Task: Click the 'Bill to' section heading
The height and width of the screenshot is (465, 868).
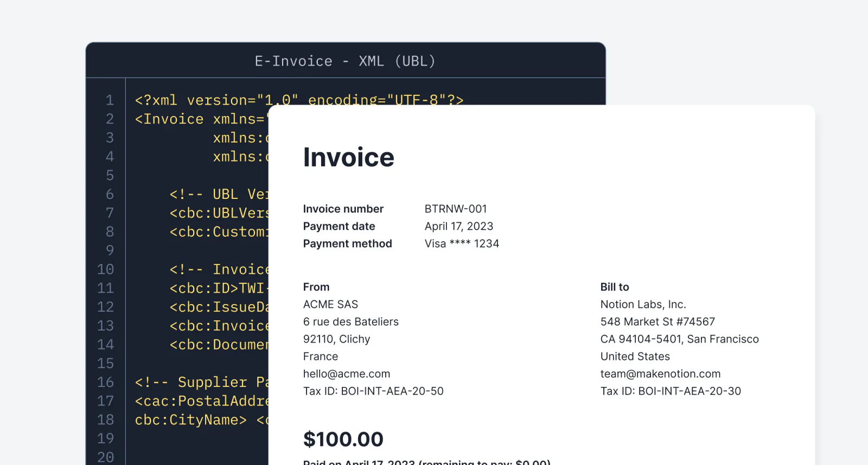Action: pyautogui.click(x=615, y=287)
